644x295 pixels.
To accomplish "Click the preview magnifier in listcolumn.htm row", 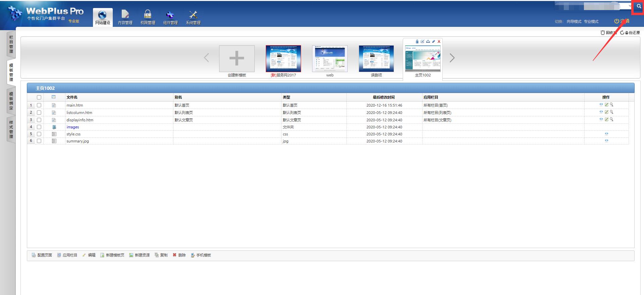I will coord(611,112).
